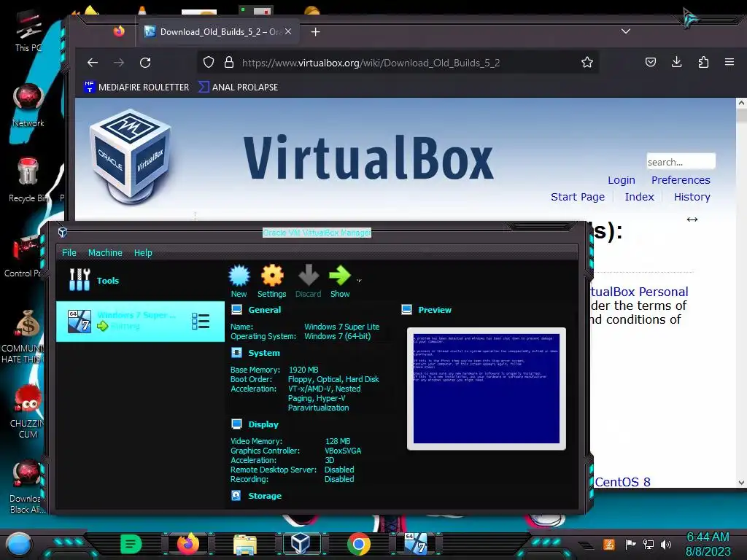Click the site padlock icon

[229, 63]
